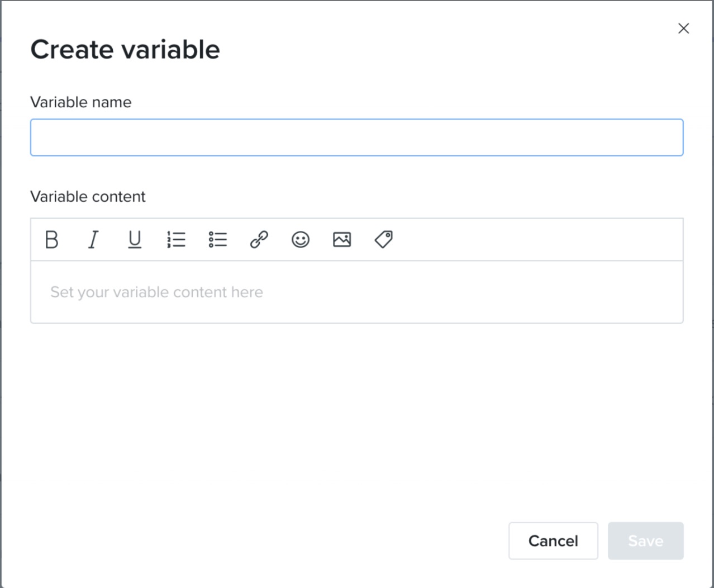Apply italic formatting
The image size is (714, 588).
coord(93,240)
